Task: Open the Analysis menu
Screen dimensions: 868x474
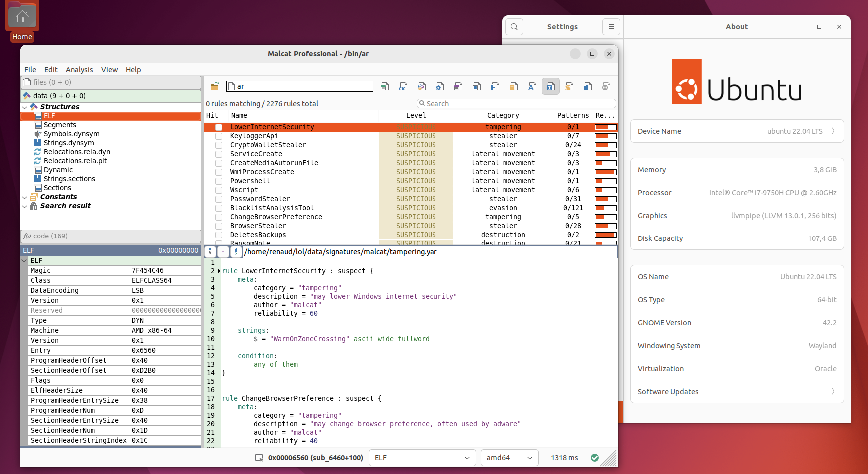Action: (x=79, y=70)
